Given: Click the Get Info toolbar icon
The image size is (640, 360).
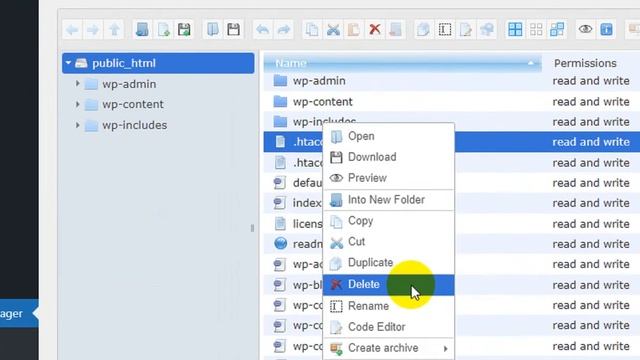Looking at the screenshot, I should 606,29.
